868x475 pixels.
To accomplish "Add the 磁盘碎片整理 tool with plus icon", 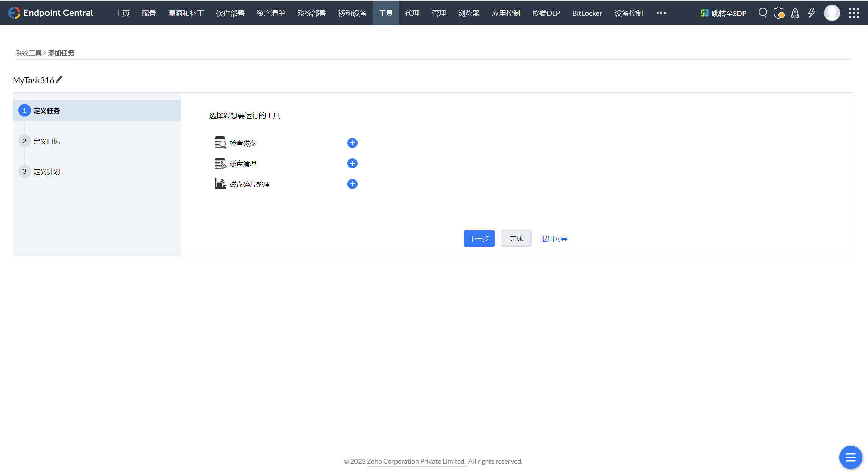I will (x=352, y=184).
